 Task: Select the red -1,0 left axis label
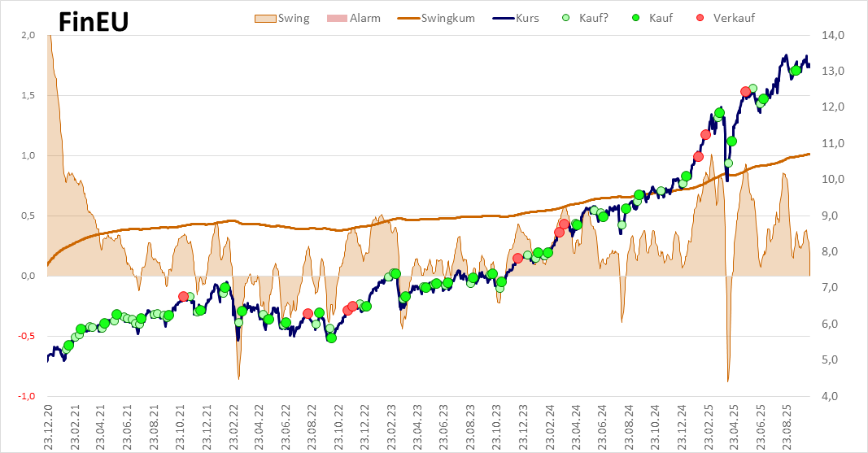tap(27, 396)
